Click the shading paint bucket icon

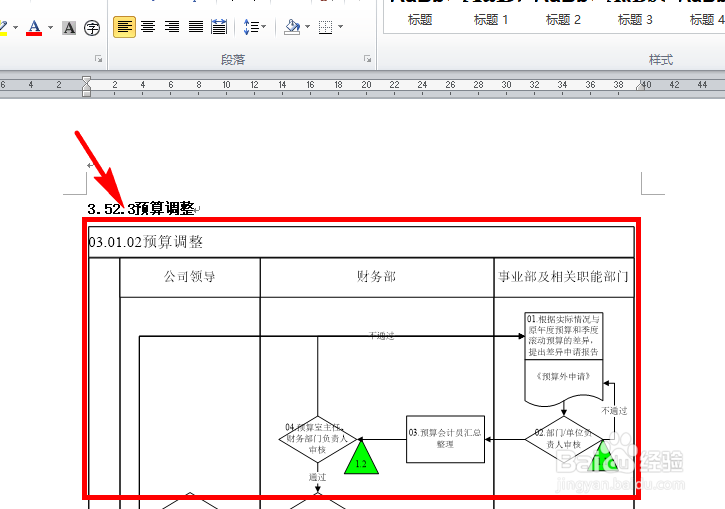point(292,27)
